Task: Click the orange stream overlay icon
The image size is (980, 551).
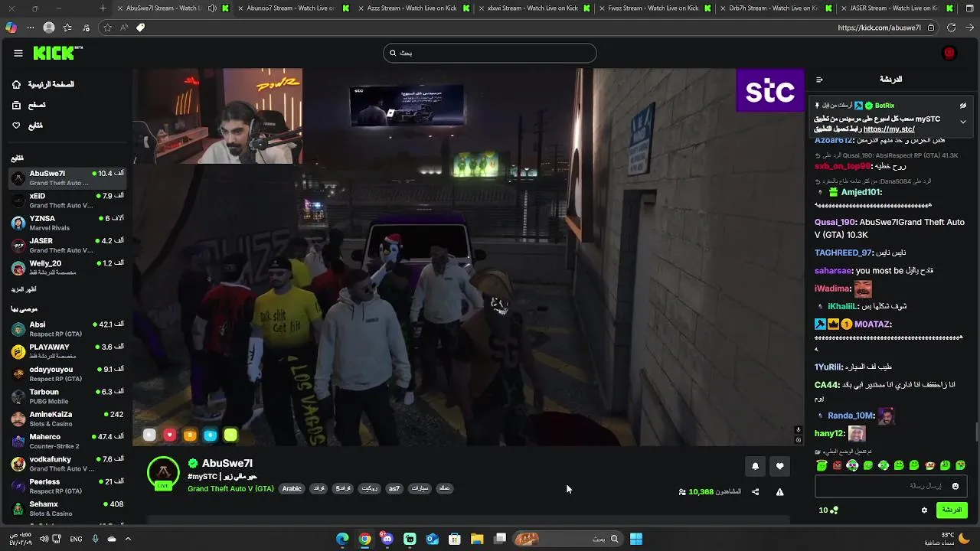Action: 190,435
